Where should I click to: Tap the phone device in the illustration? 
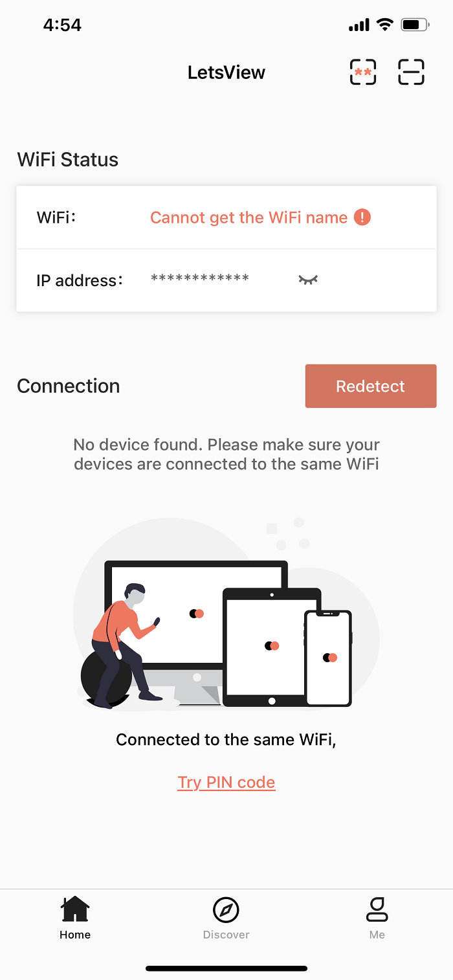coord(328,658)
